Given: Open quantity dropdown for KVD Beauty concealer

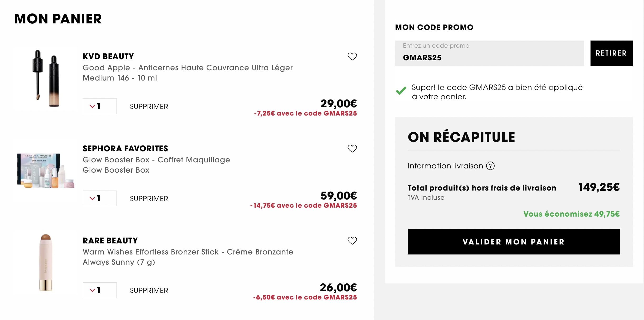Looking at the screenshot, I should pos(100,106).
